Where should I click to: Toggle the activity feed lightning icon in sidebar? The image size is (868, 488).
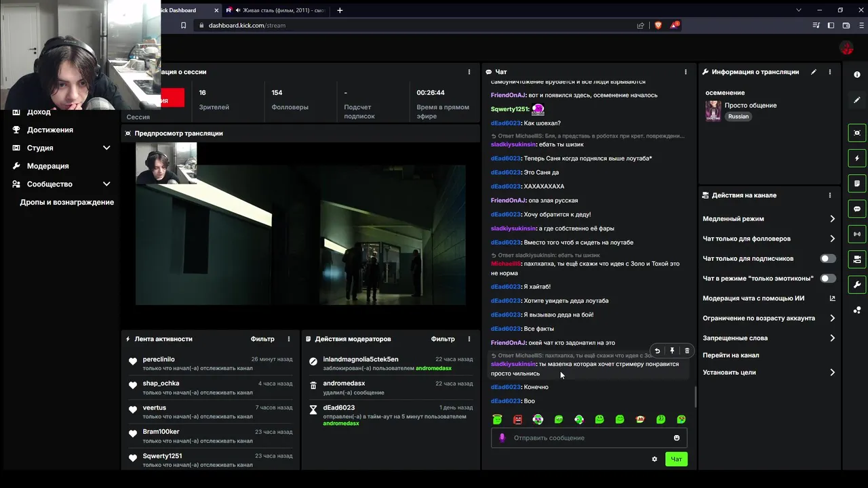coord(857,158)
